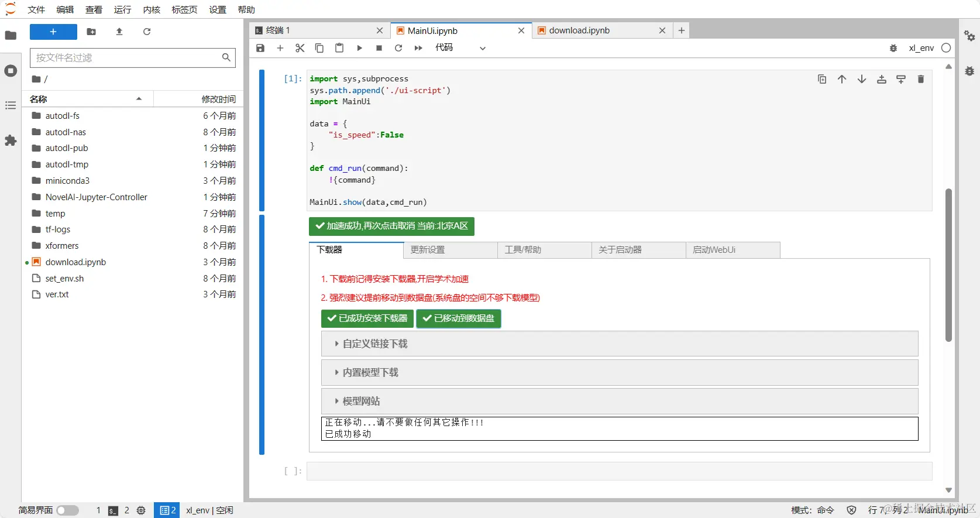Open the file browser sidebar icon
980x518 pixels.
pyautogui.click(x=11, y=35)
